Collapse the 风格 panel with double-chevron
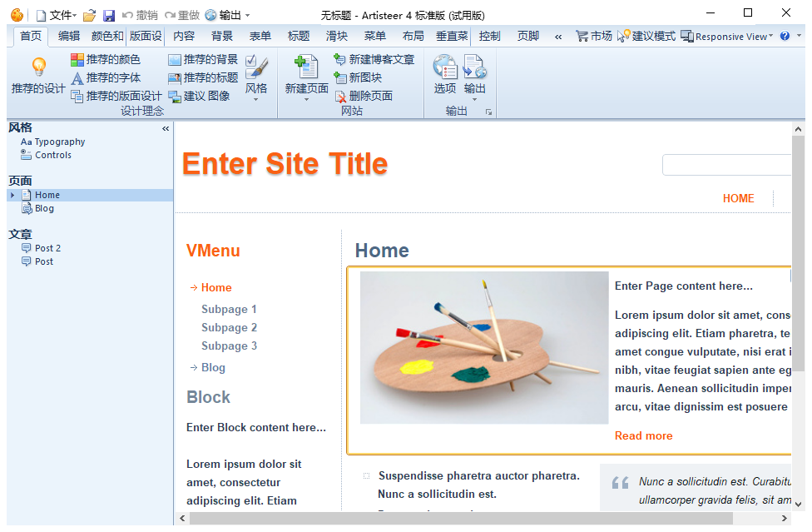812x532 pixels. coord(165,127)
